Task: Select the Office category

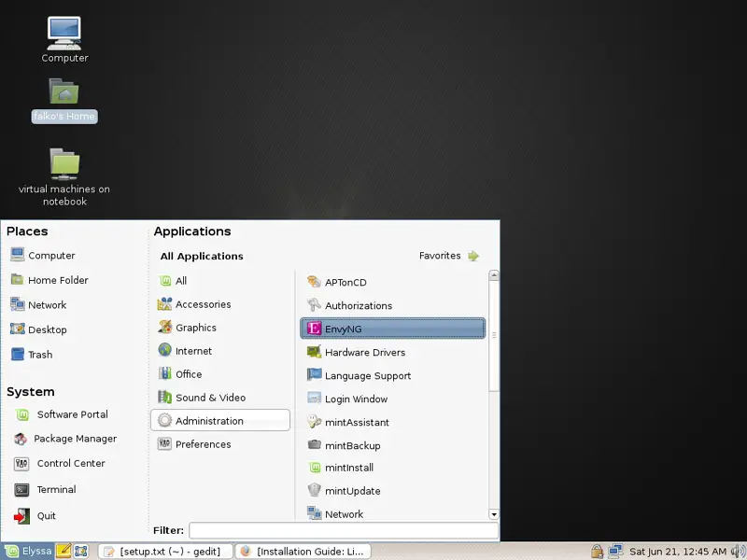Action: click(220, 374)
